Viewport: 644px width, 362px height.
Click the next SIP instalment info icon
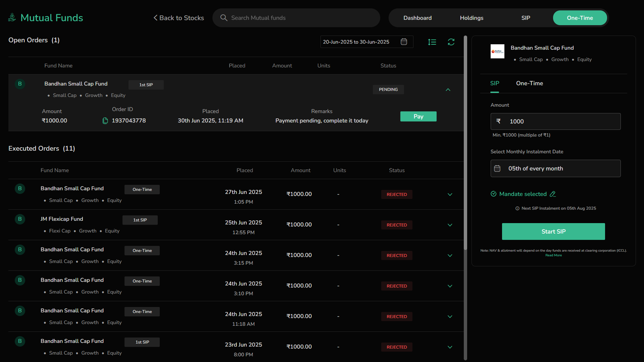pyautogui.click(x=517, y=208)
